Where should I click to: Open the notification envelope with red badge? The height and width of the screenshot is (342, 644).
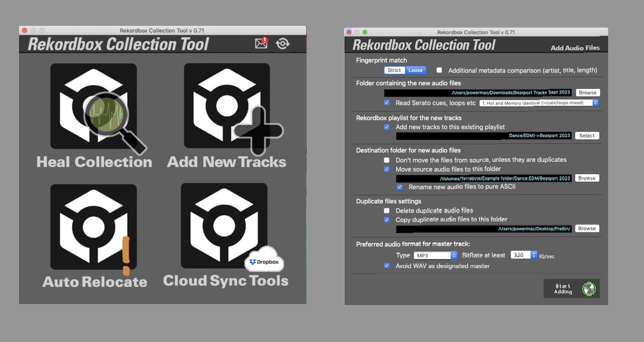(261, 43)
